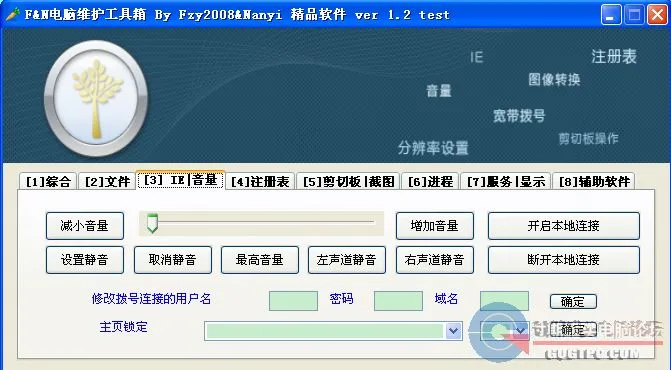Click 开启本地连接 button
Image resolution: width=671 pixels, height=370 pixels.
click(x=564, y=226)
